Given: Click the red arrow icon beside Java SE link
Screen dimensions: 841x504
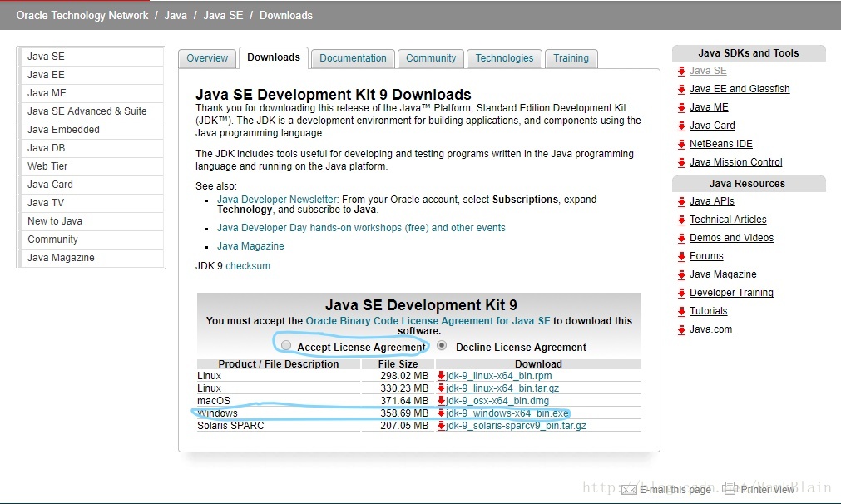Looking at the screenshot, I should 681,72.
